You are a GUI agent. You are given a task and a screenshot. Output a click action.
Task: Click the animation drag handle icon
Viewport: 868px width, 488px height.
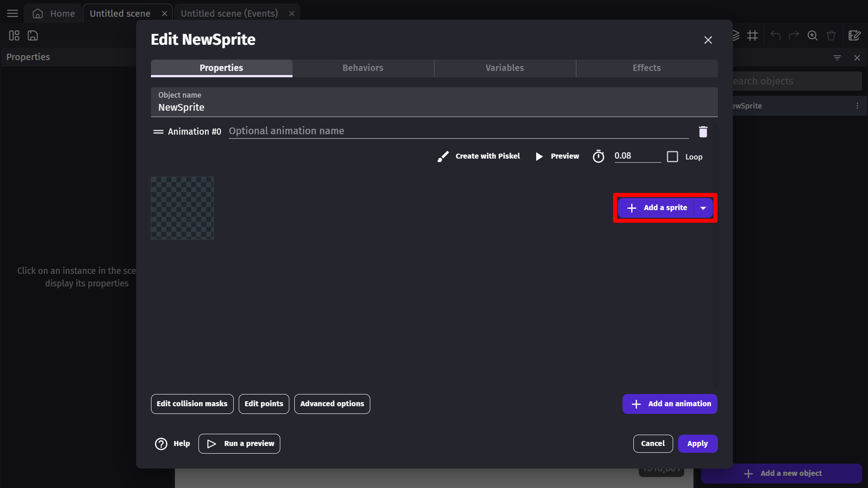click(x=158, y=131)
